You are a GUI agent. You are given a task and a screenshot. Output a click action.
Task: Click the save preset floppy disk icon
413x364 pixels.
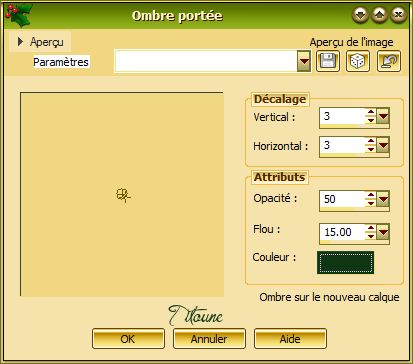pos(328,61)
